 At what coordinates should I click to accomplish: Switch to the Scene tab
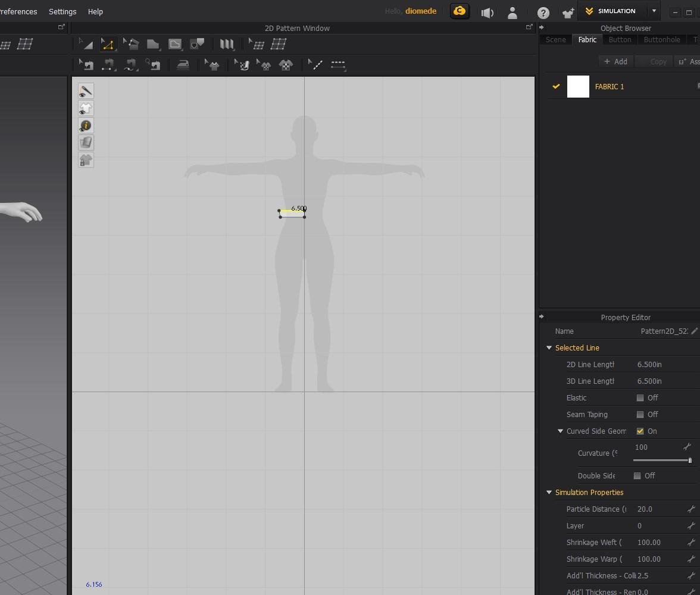(x=555, y=40)
